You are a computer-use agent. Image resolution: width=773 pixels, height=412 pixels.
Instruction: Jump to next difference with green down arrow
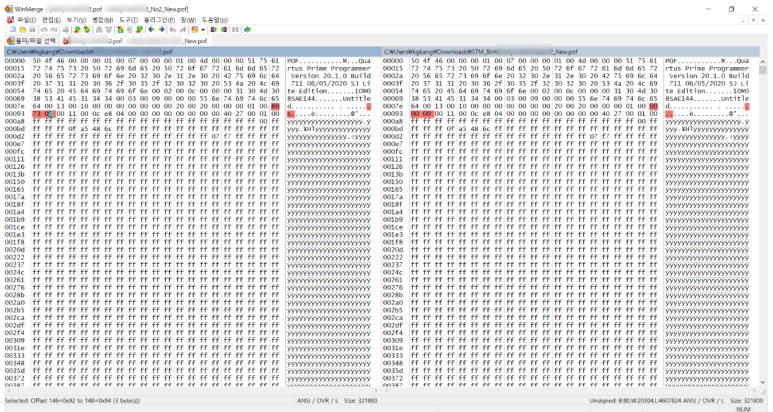click(x=77, y=30)
